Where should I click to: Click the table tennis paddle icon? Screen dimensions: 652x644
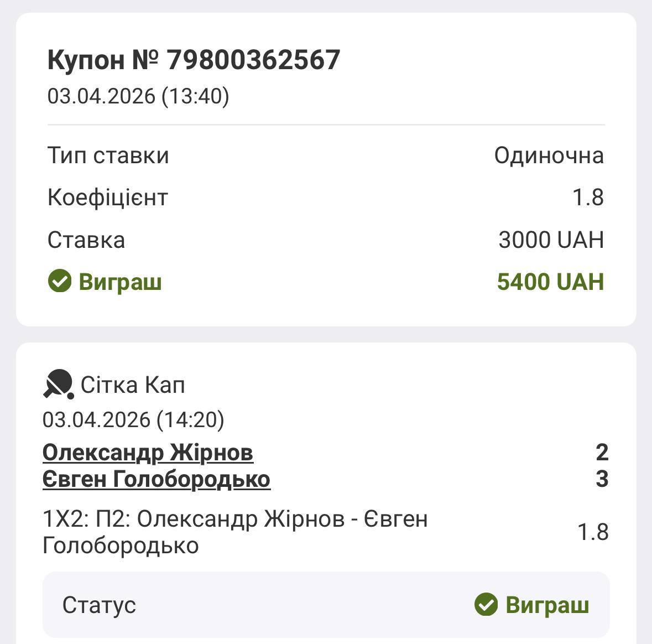click(x=58, y=384)
